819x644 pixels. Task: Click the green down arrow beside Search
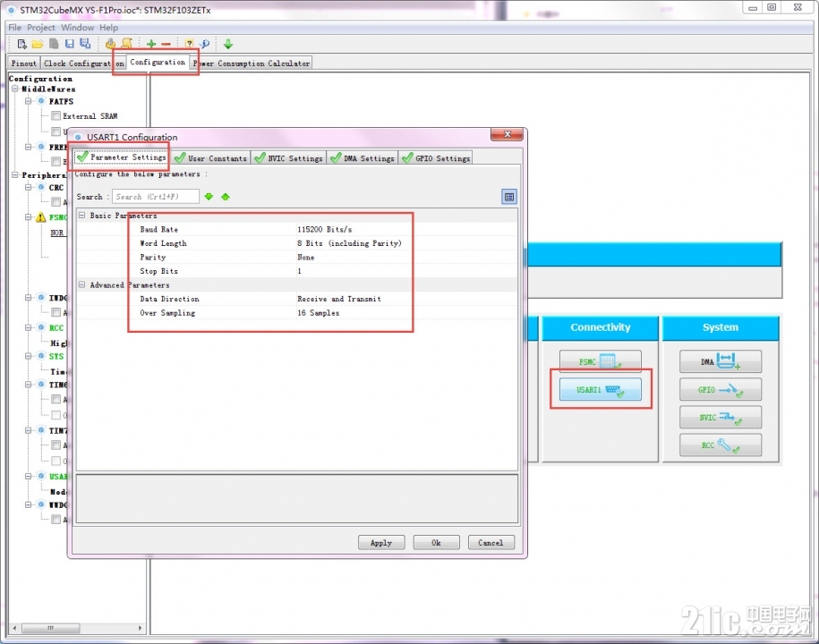[209, 197]
